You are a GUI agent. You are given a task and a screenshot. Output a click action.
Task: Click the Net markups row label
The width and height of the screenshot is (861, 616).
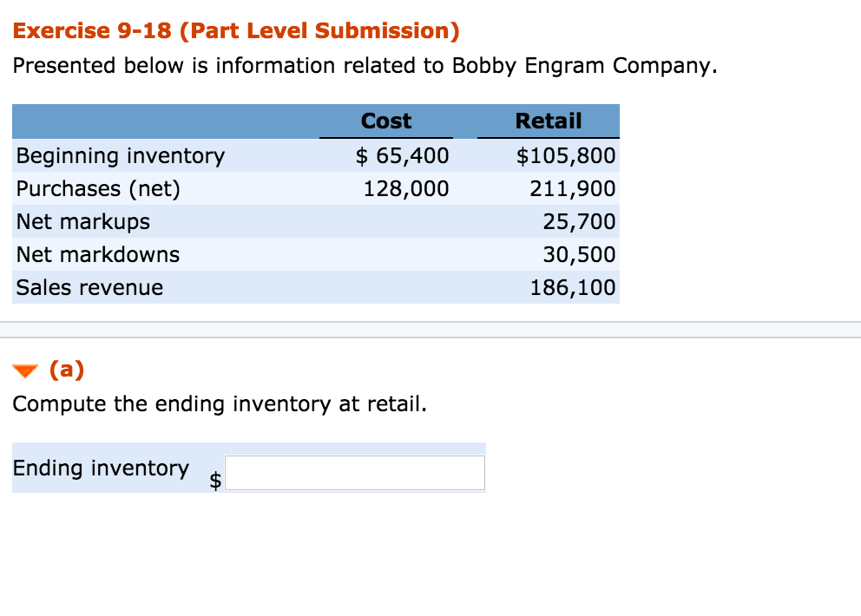pos(83,222)
